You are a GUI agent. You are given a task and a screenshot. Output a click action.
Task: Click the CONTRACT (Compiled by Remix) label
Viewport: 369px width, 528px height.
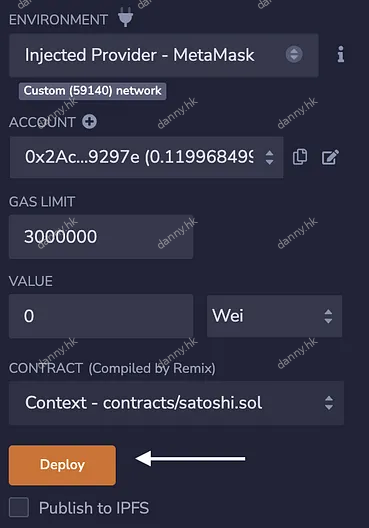coord(112,368)
